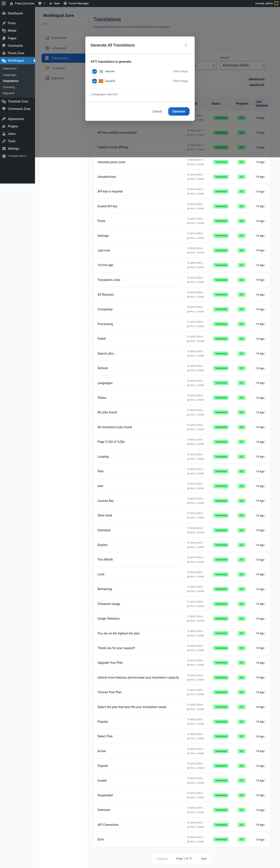This screenshot has width=280, height=868.
Task: Open the Translate Zone sidebar menu
Action: [17, 101]
